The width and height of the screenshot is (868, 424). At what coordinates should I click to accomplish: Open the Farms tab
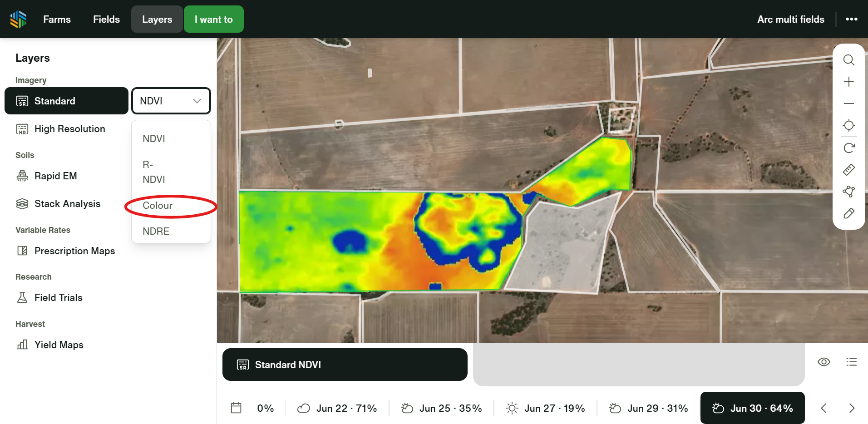pos(57,19)
